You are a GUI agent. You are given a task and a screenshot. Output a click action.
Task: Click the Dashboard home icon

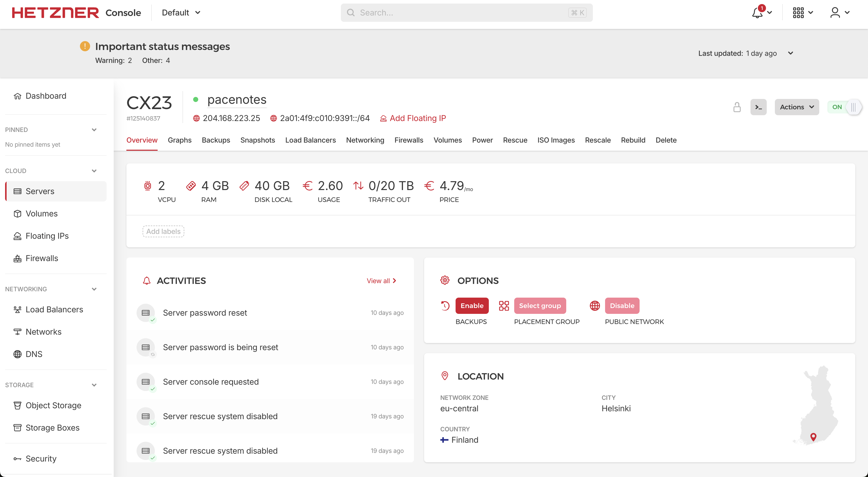tap(18, 96)
